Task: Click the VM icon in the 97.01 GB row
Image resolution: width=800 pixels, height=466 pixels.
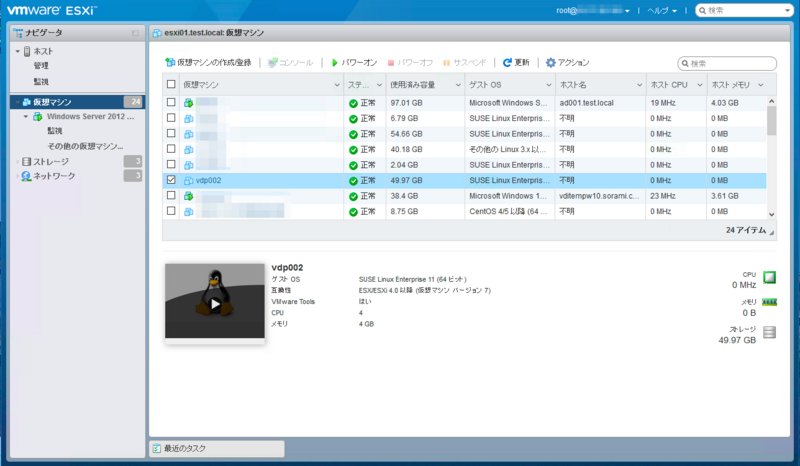Action: tap(188, 103)
